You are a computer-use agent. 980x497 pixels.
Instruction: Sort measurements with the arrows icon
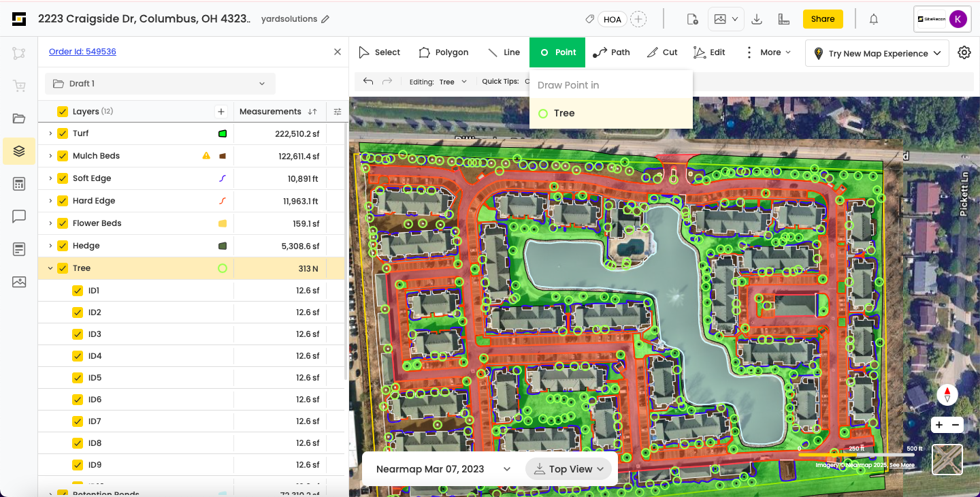click(312, 112)
